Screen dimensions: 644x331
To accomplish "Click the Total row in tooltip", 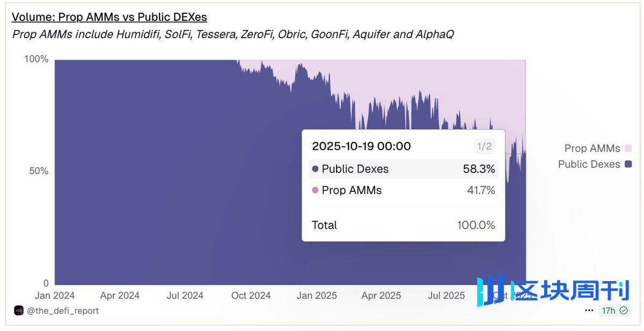I will coord(403,225).
